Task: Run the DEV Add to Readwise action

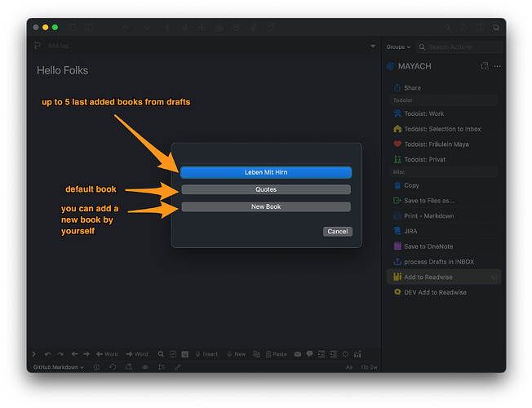Action: (x=443, y=292)
